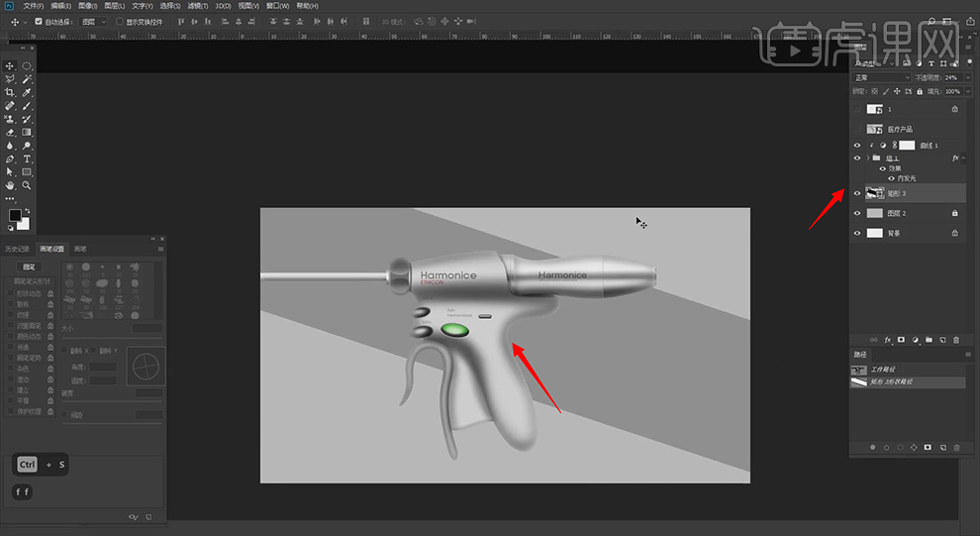Select the Path Selection tool
This screenshot has height=536, width=980.
pyautogui.click(x=9, y=172)
